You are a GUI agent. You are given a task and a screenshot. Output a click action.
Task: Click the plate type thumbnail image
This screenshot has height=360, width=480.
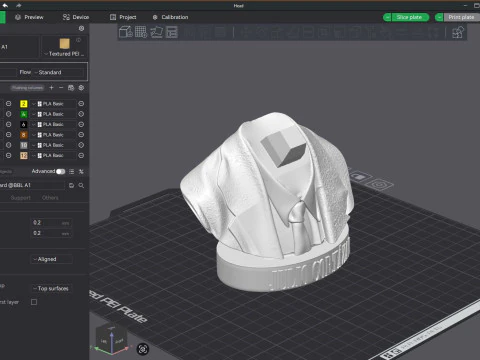[65, 43]
